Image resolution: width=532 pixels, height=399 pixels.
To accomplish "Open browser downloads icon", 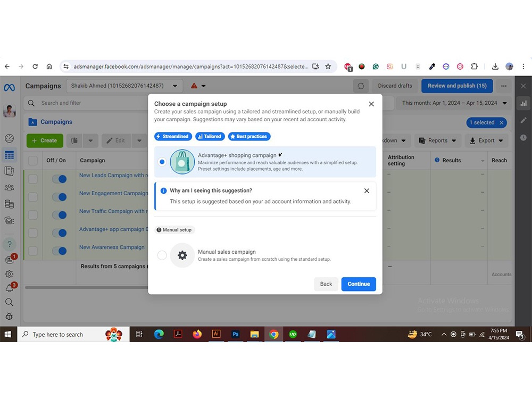I will click(495, 66).
